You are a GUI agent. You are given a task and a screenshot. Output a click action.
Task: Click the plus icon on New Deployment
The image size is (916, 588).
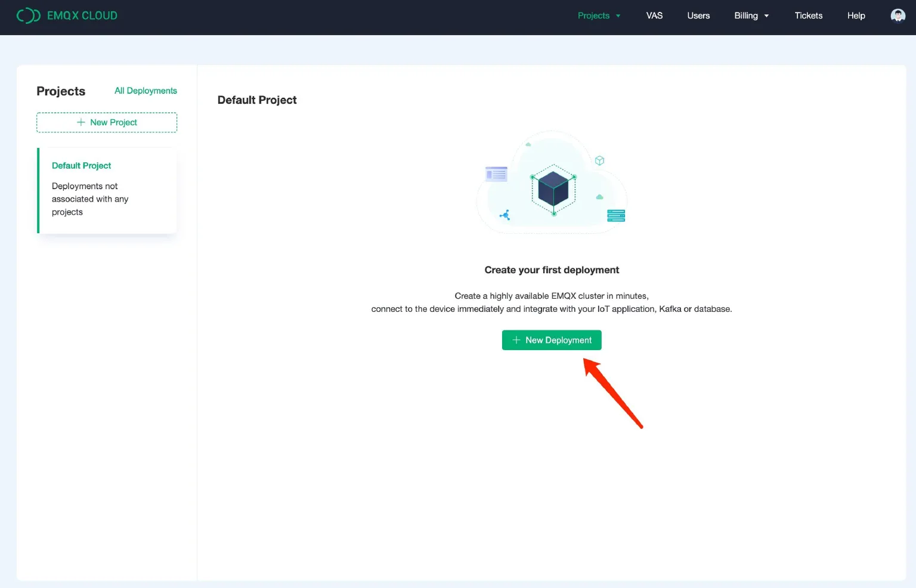click(516, 340)
